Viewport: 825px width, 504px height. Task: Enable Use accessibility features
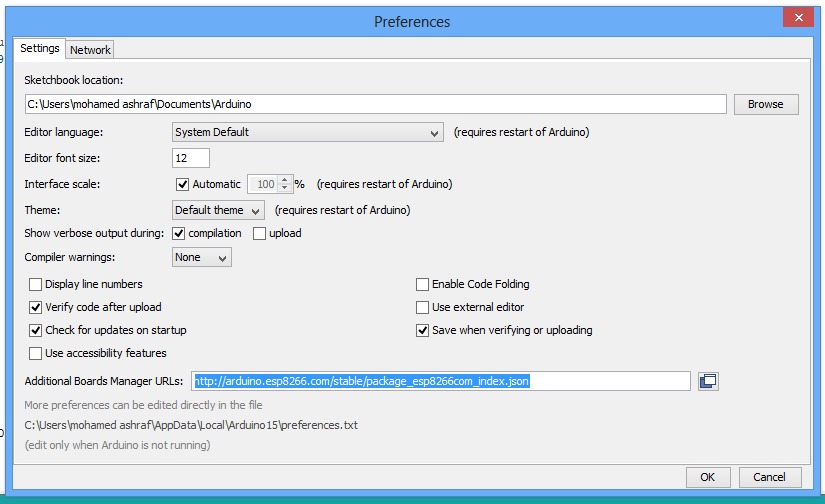35,354
